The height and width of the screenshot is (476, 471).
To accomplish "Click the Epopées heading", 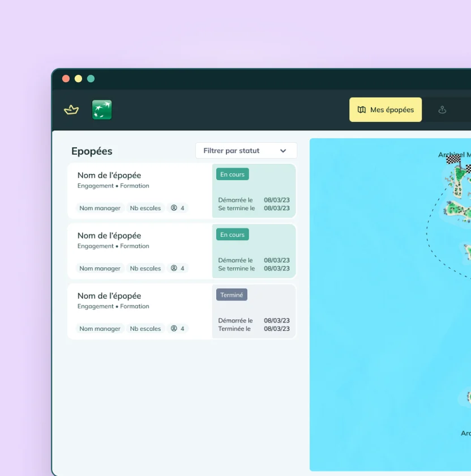I will point(92,151).
